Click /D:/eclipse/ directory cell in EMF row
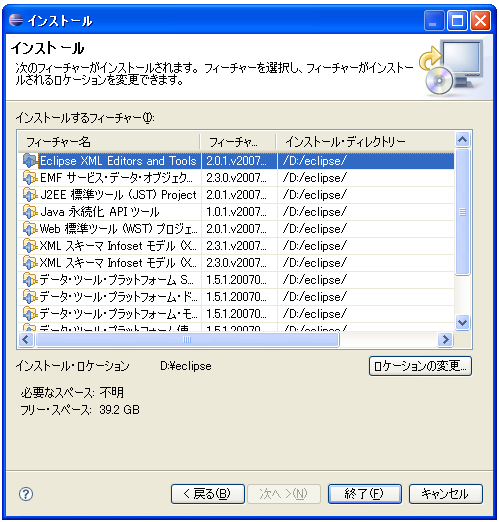 click(366, 178)
